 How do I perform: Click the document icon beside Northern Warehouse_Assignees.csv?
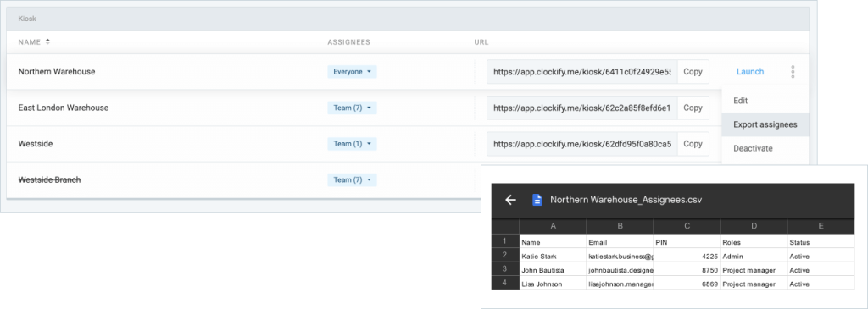coord(537,200)
